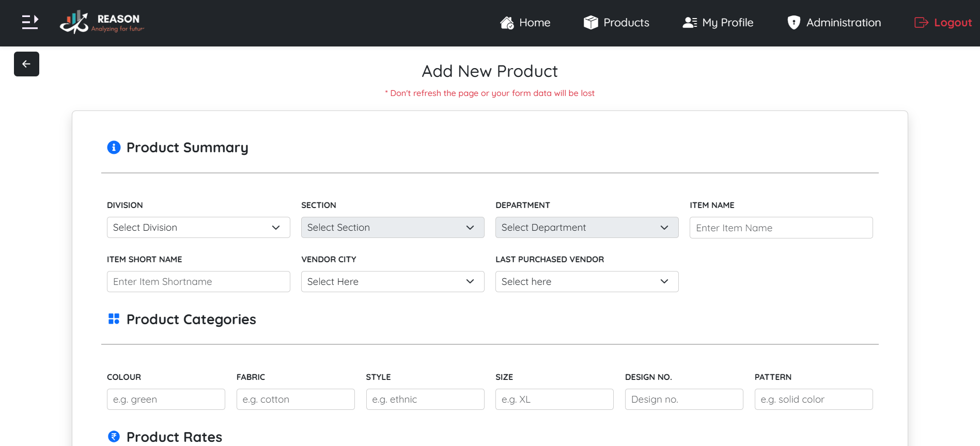Toggle the sidebar menu icon
Screen dimensions: 980x446
30,22
